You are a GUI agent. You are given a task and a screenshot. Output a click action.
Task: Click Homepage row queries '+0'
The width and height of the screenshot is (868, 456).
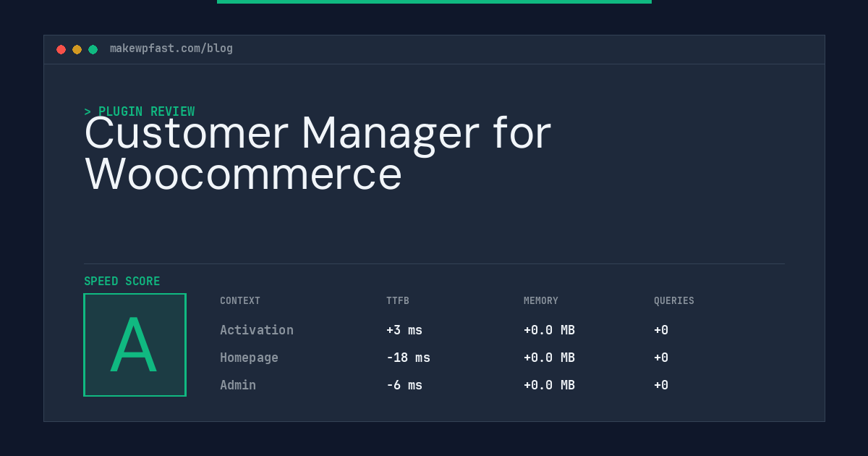661,358
